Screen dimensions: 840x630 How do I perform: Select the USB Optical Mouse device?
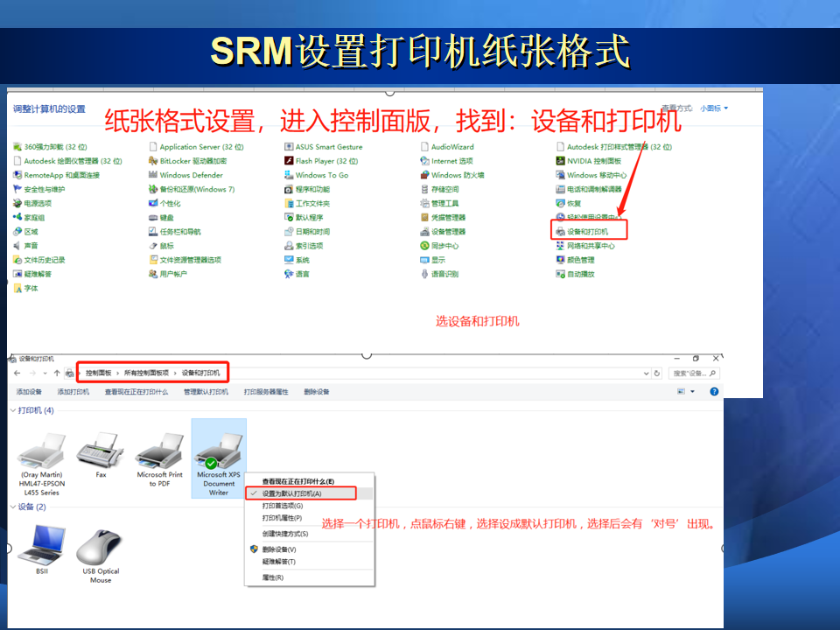pyautogui.click(x=101, y=556)
